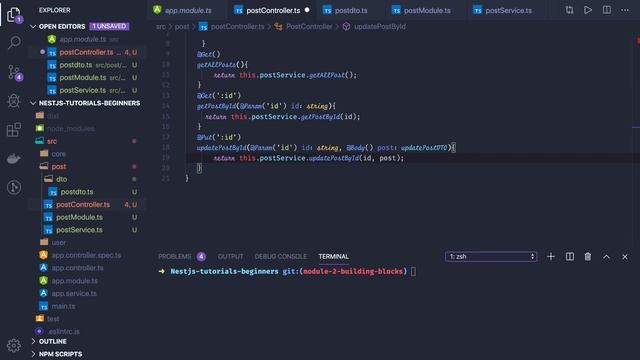Click the src breadcrumb segment

click(161, 27)
